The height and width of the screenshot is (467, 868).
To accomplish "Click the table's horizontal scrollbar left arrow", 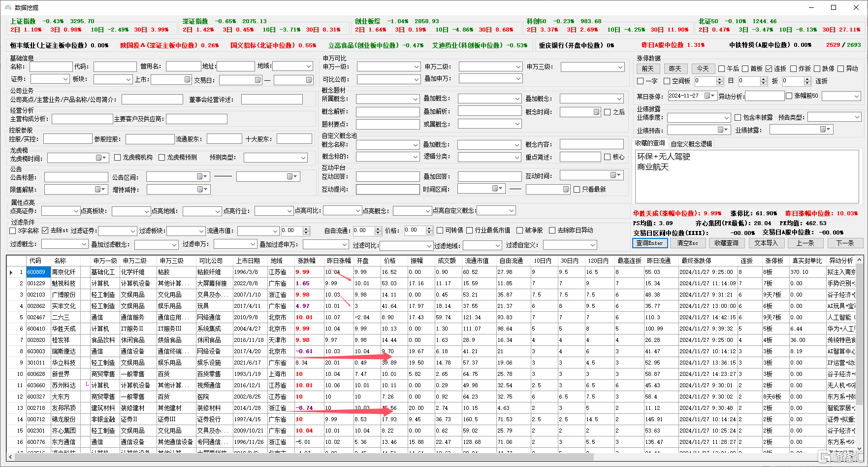I will tap(11, 457).
